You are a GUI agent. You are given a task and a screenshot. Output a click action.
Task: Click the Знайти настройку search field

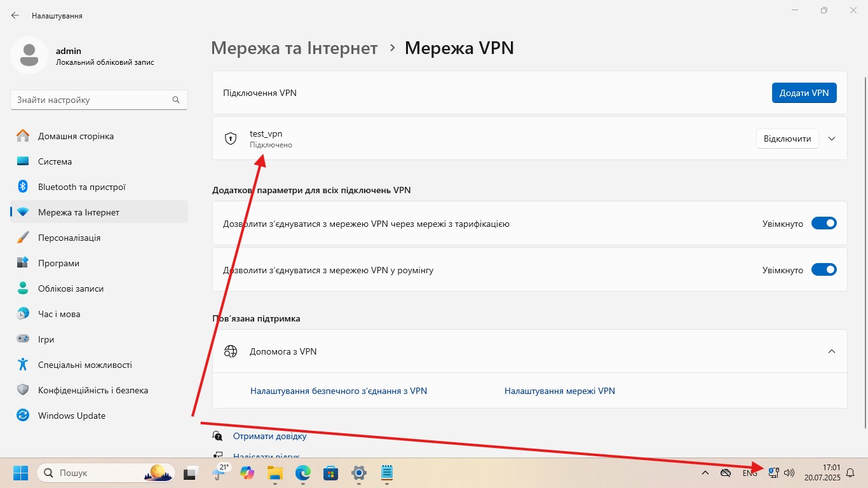point(92,100)
